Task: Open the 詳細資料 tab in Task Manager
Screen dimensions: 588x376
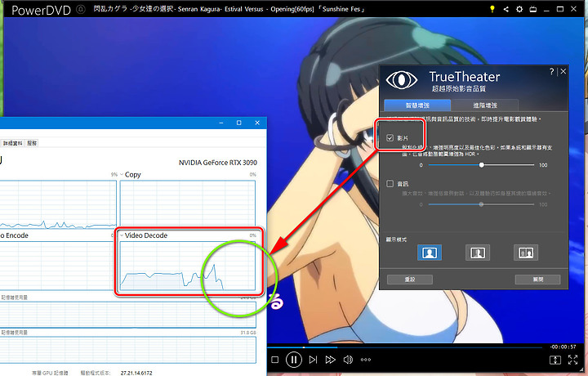Action: pos(13,143)
